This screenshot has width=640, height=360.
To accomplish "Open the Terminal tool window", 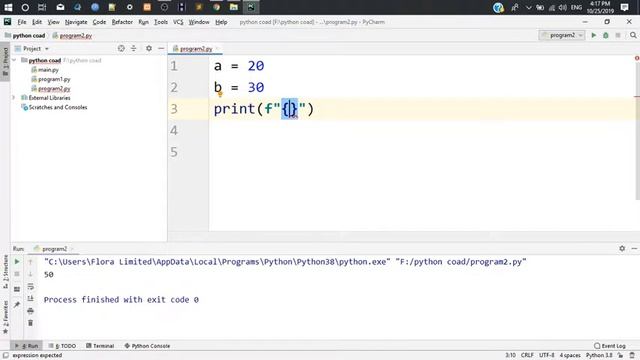I will (100, 346).
